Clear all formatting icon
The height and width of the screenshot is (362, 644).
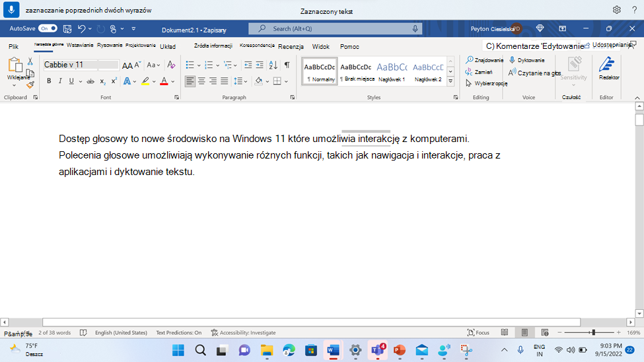(x=171, y=65)
